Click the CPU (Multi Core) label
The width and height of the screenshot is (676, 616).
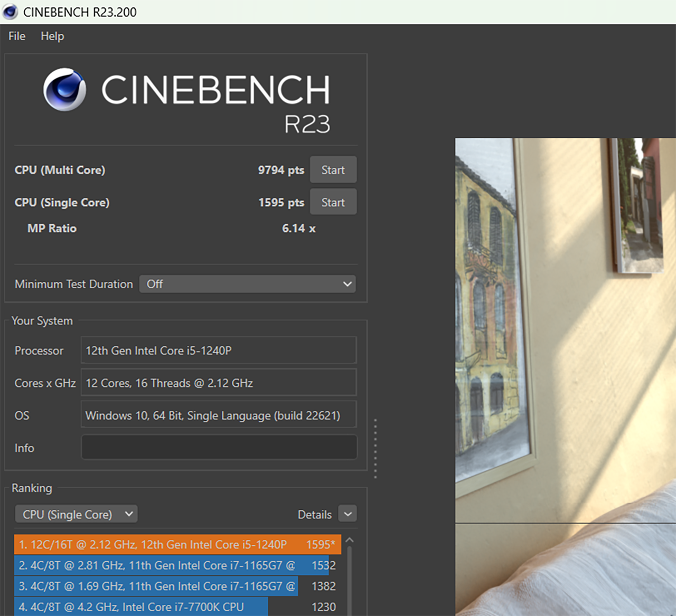(60, 170)
